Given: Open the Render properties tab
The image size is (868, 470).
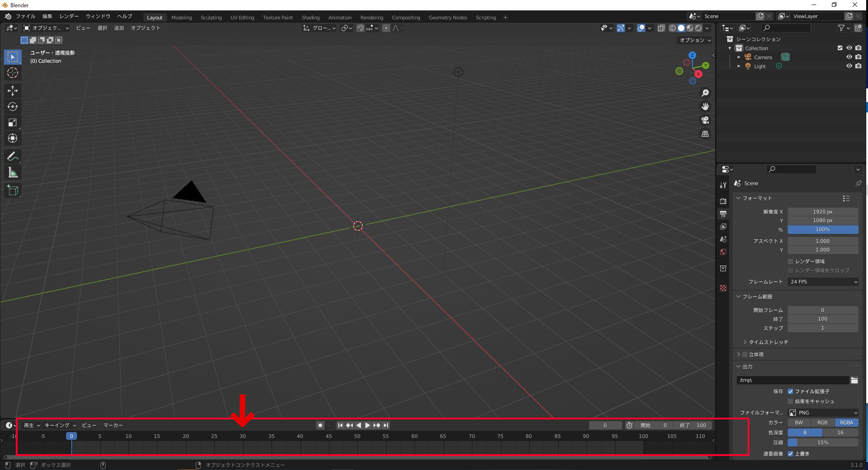Looking at the screenshot, I should tap(723, 201).
